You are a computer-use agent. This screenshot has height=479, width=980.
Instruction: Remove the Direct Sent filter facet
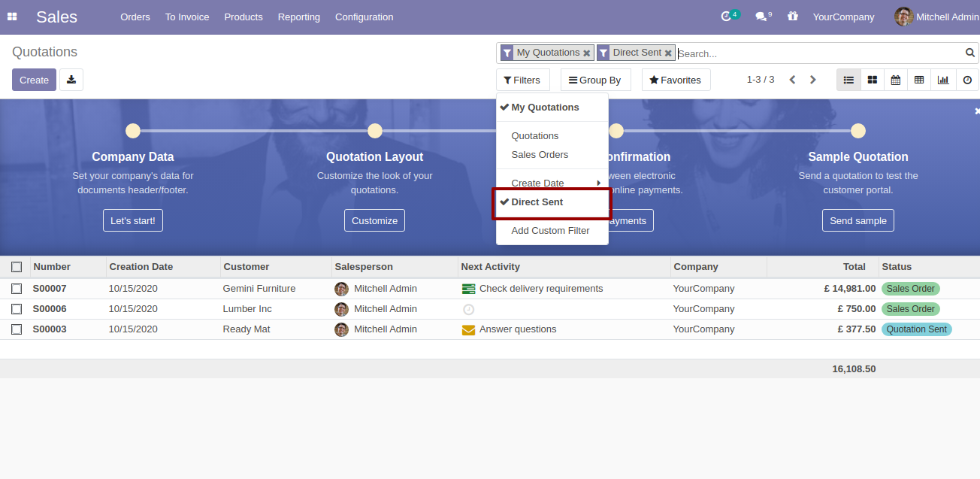pos(668,53)
